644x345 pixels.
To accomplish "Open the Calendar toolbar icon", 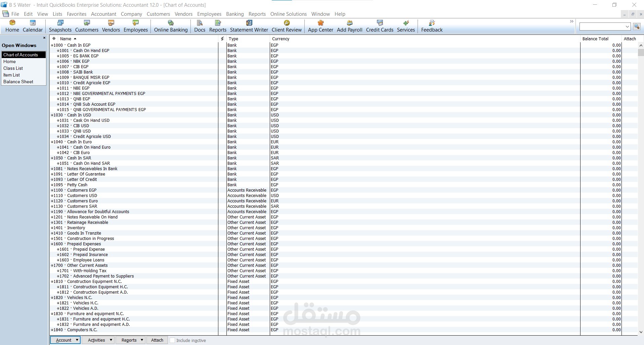I will point(33,26).
